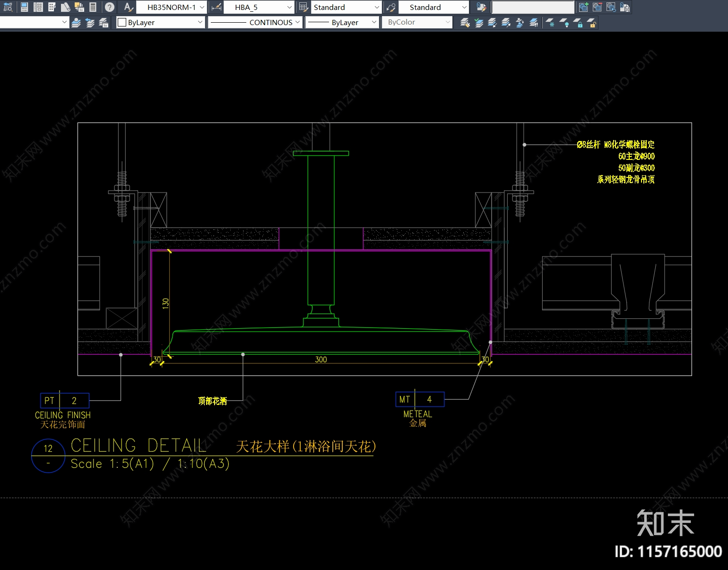Select the CEILING DETAIL title text
Screen dimensions: 728x570
click(x=139, y=446)
